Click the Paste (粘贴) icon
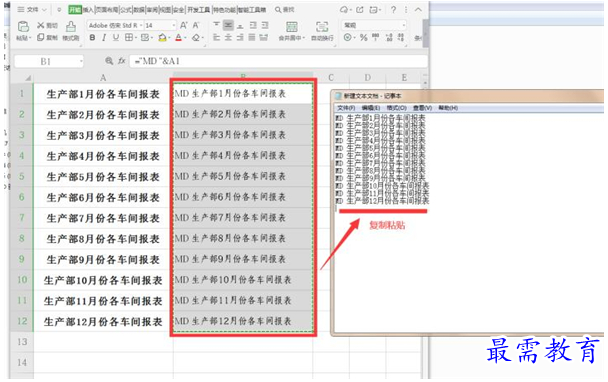 [x=23, y=26]
